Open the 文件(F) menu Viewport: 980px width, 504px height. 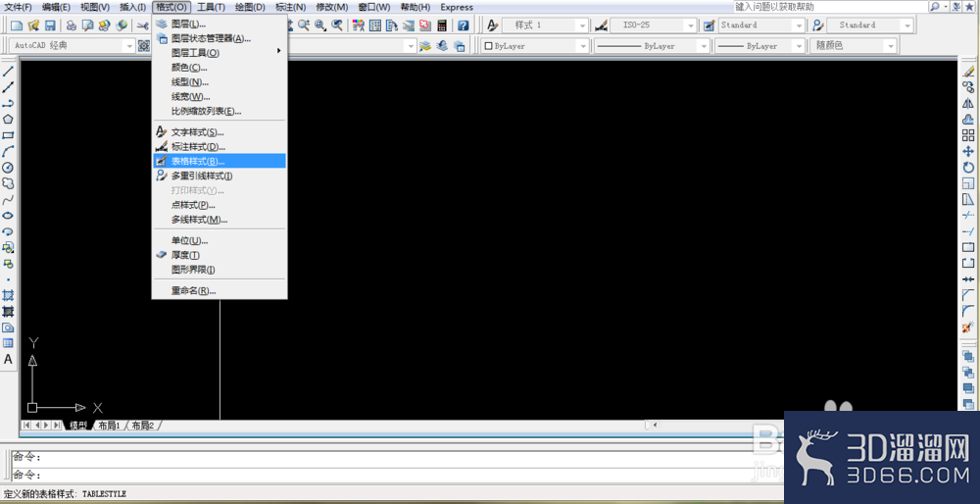click(18, 7)
